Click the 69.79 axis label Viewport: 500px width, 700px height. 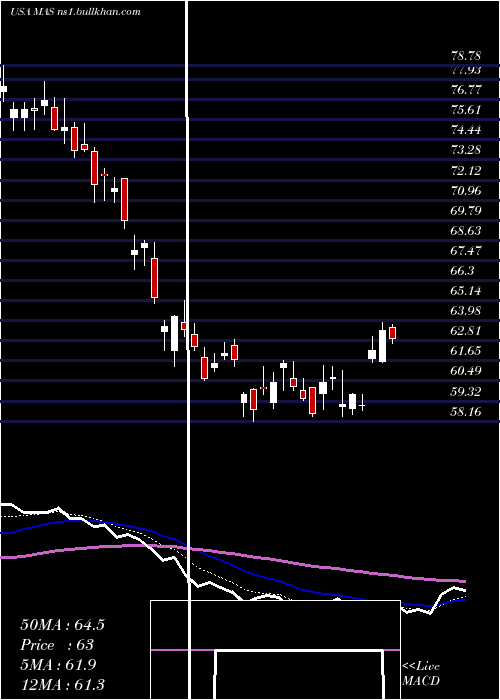466,210
